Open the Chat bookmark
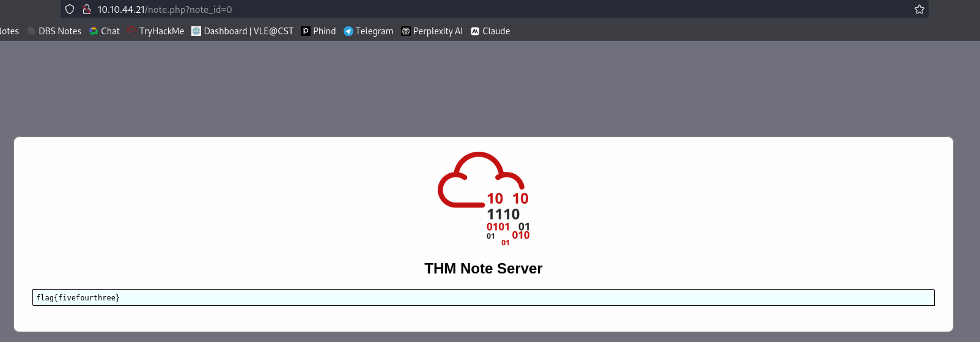 click(105, 31)
